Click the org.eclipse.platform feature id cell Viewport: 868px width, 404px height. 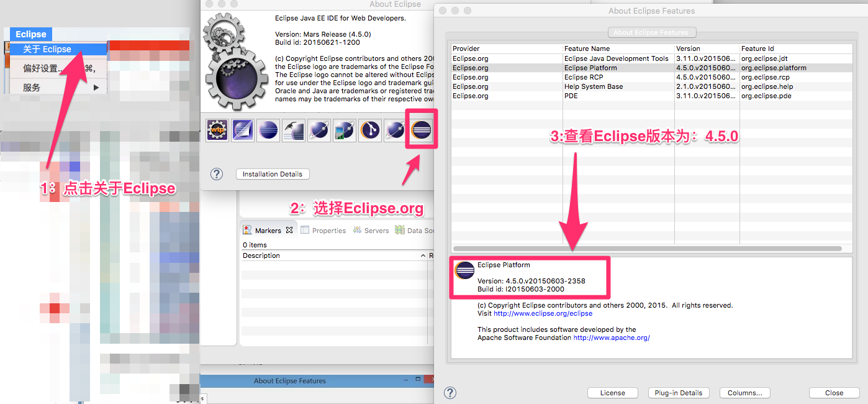click(x=774, y=68)
